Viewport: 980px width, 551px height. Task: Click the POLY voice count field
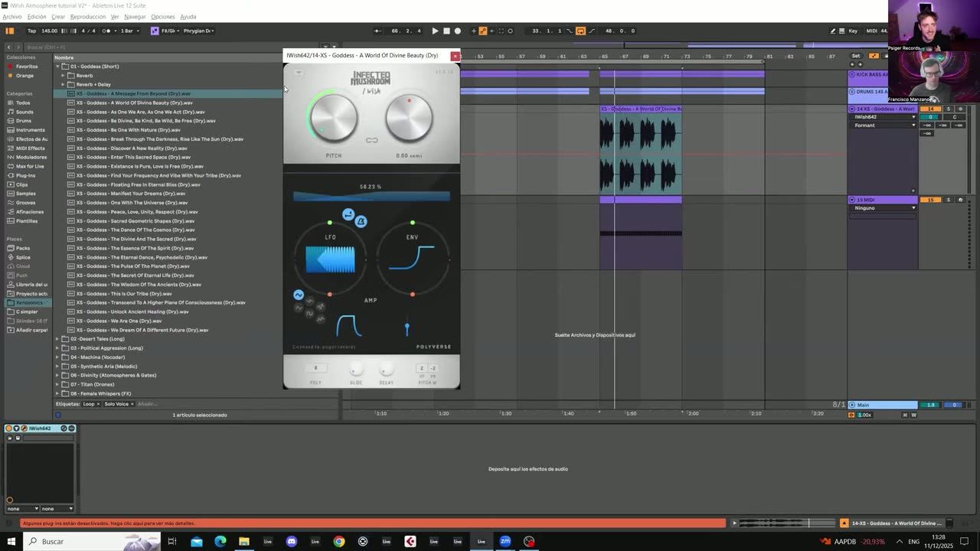(x=315, y=368)
